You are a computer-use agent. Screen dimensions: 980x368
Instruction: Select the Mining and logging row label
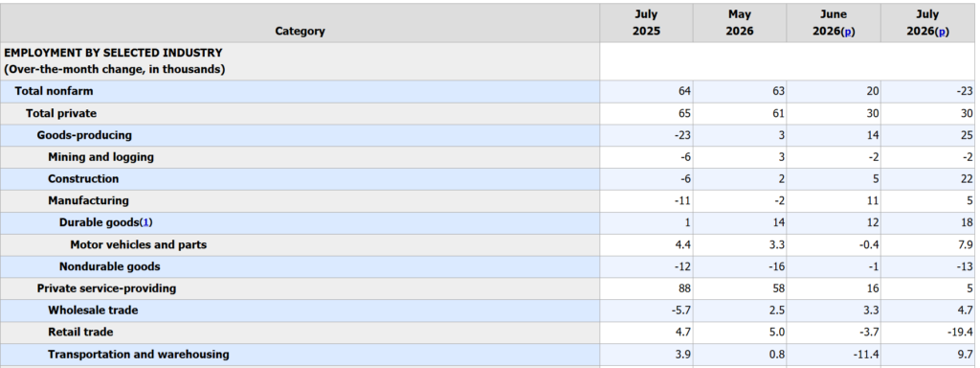coord(100,156)
